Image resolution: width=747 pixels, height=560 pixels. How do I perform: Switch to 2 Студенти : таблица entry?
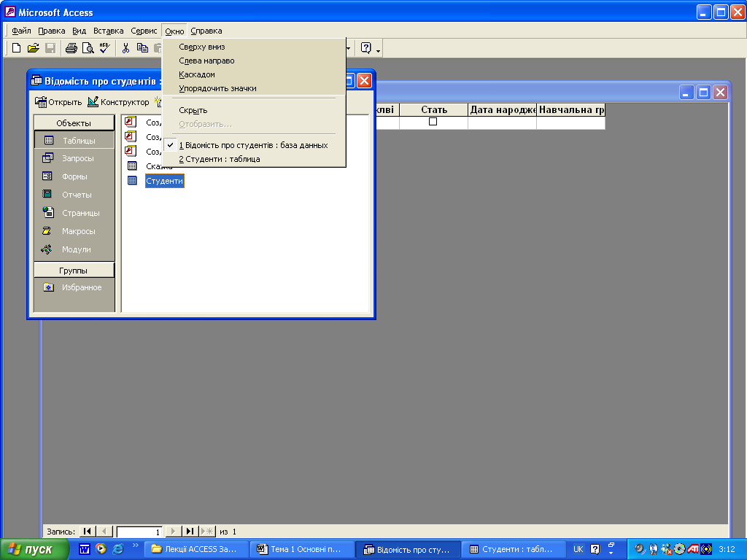254,158
